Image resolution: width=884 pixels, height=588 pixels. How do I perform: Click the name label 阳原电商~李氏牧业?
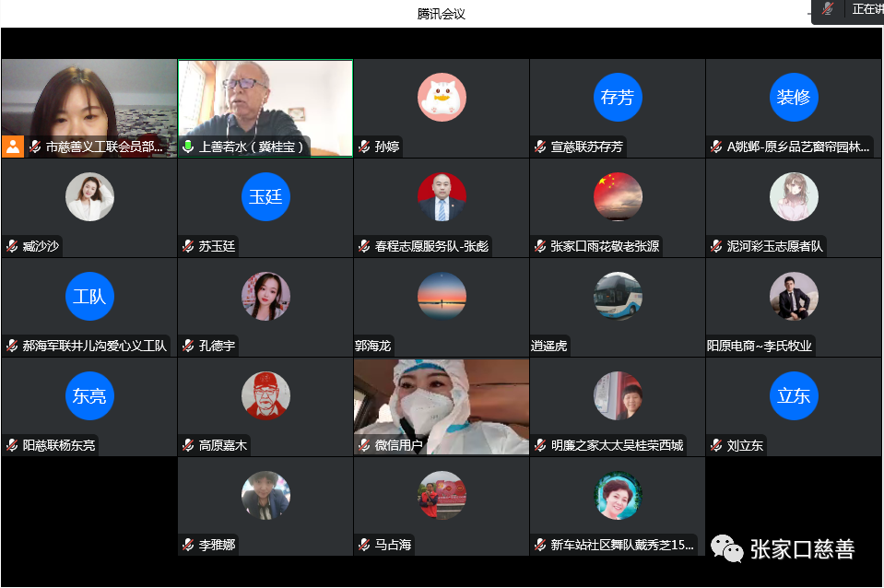coord(760,346)
